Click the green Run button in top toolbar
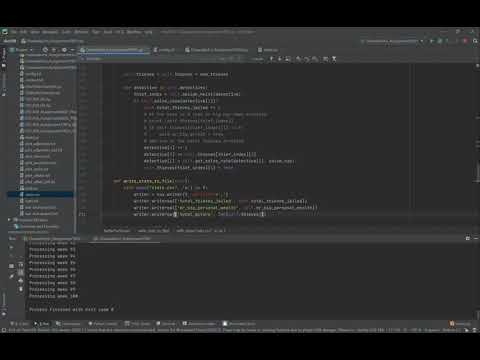Image resolution: width=480 pixels, height=360 pixels. click(431, 41)
